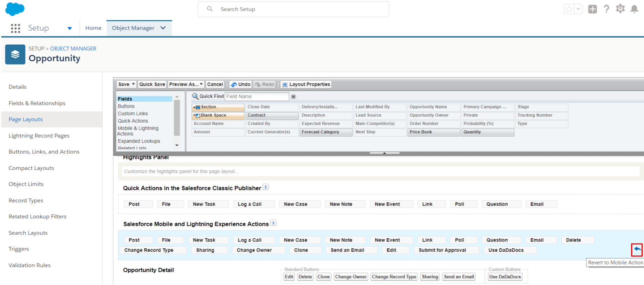644x285 pixels.
Task: Open the Global Actions plus icon
Action: click(x=593, y=9)
